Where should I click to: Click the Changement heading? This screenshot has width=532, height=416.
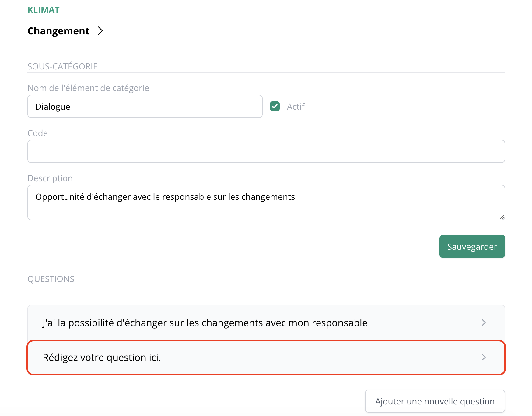tap(58, 31)
